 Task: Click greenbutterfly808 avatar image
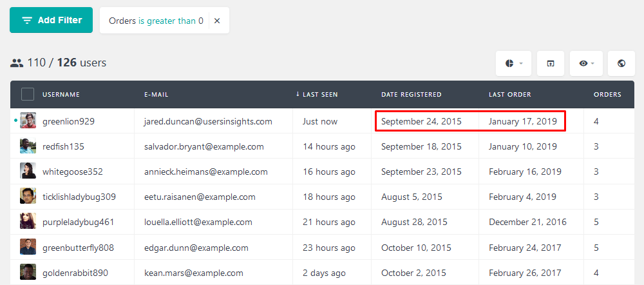tap(28, 247)
